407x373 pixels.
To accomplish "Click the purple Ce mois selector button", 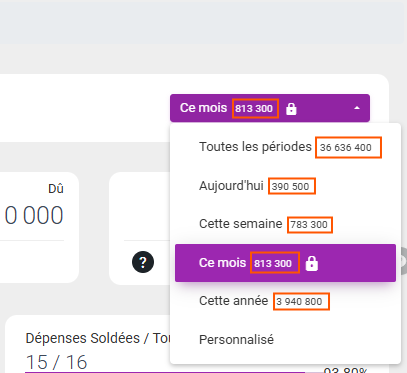I will 270,108.
